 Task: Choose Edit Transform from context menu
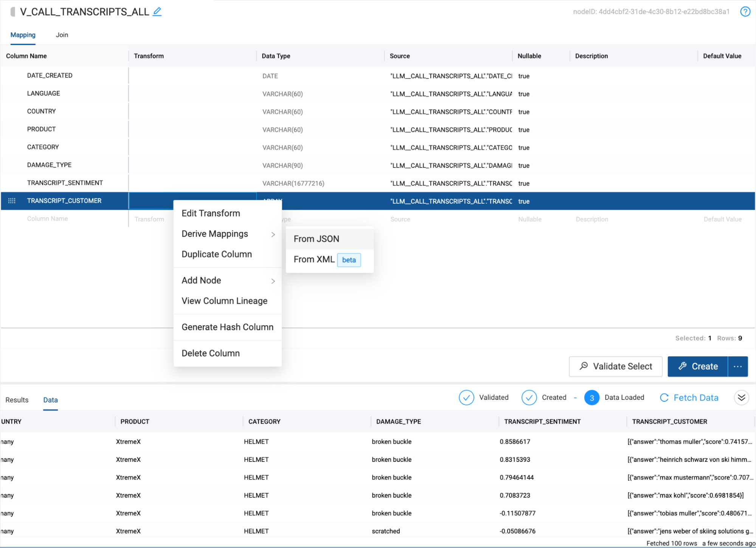coord(227,214)
